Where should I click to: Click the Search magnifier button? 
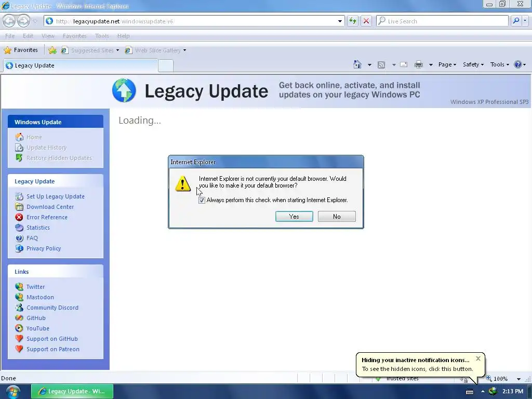point(516,21)
